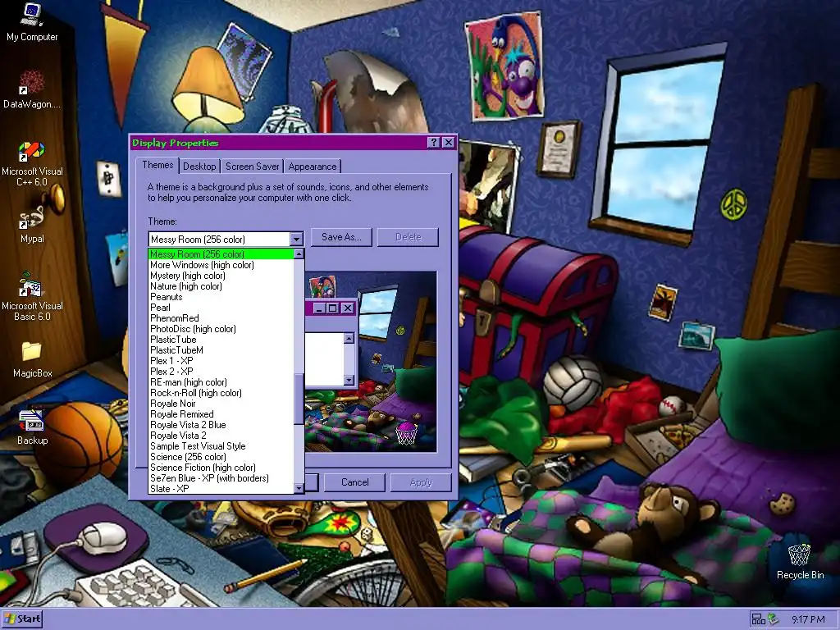Select the PlasticTubeM theme

tap(221, 350)
